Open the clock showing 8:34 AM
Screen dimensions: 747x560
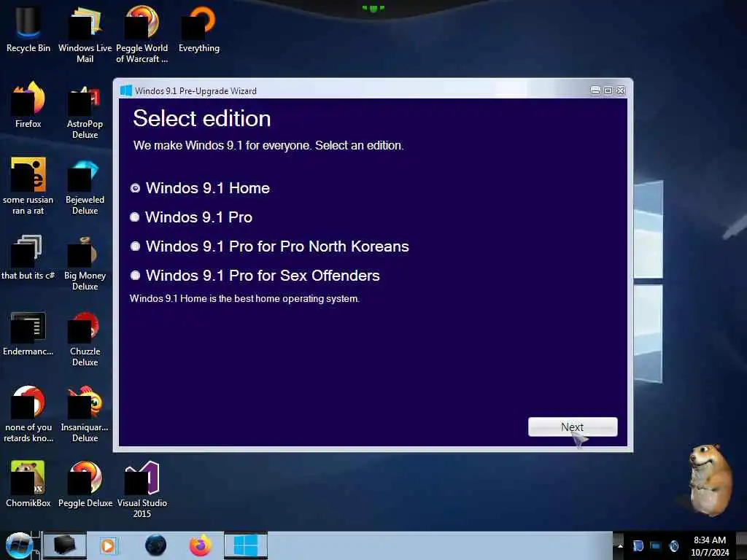click(710, 546)
